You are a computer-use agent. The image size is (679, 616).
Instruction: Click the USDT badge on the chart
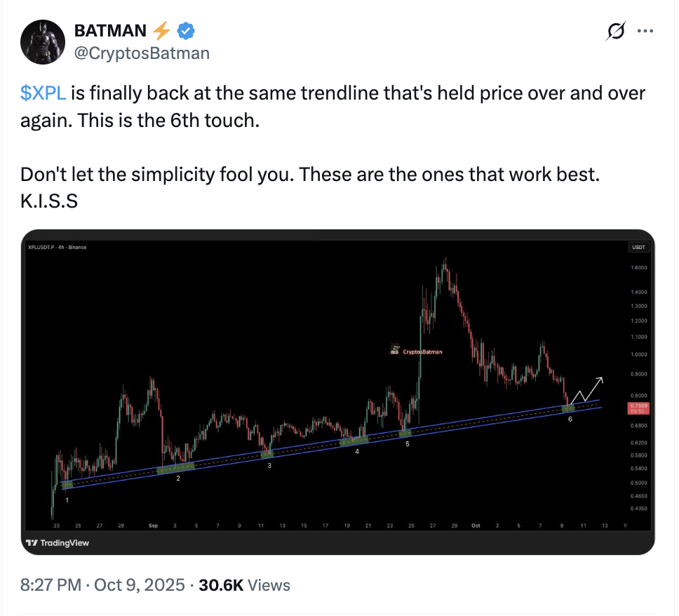point(638,247)
